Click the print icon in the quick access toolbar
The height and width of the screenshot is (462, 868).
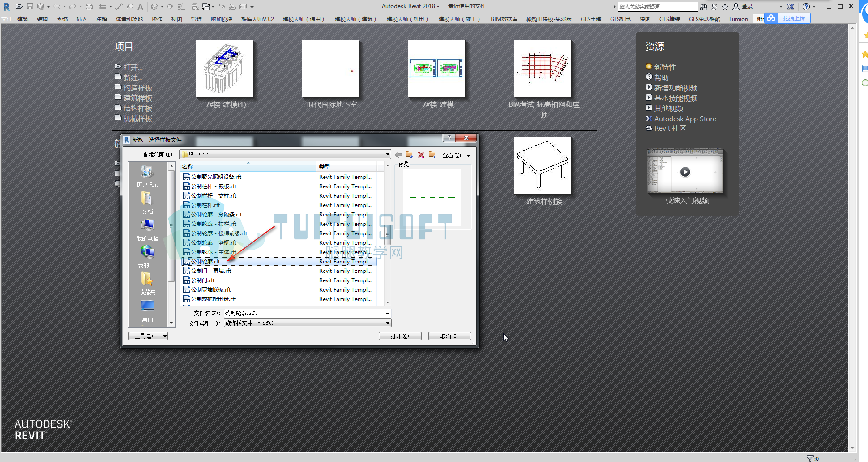(89, 7)
